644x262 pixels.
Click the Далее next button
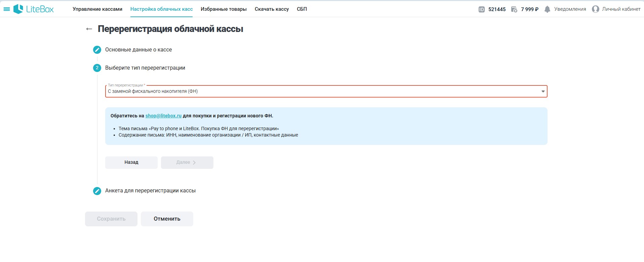[187, 162]
